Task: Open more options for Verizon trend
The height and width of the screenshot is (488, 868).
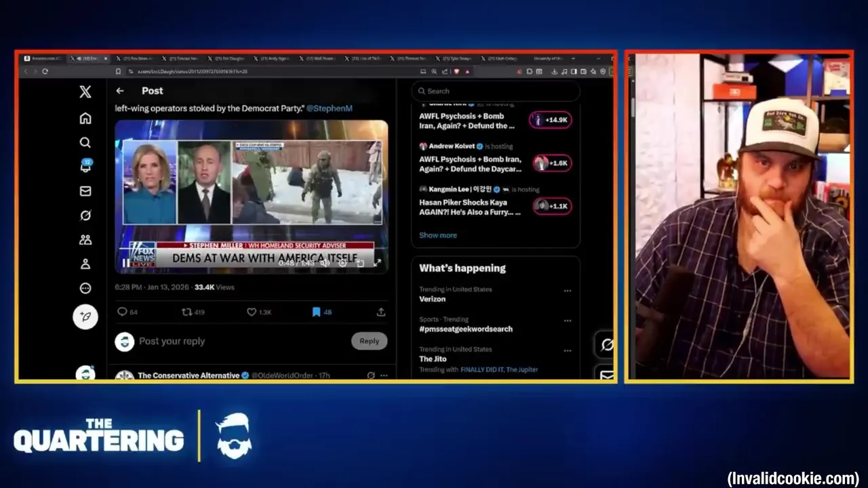Action: (567, 291)
